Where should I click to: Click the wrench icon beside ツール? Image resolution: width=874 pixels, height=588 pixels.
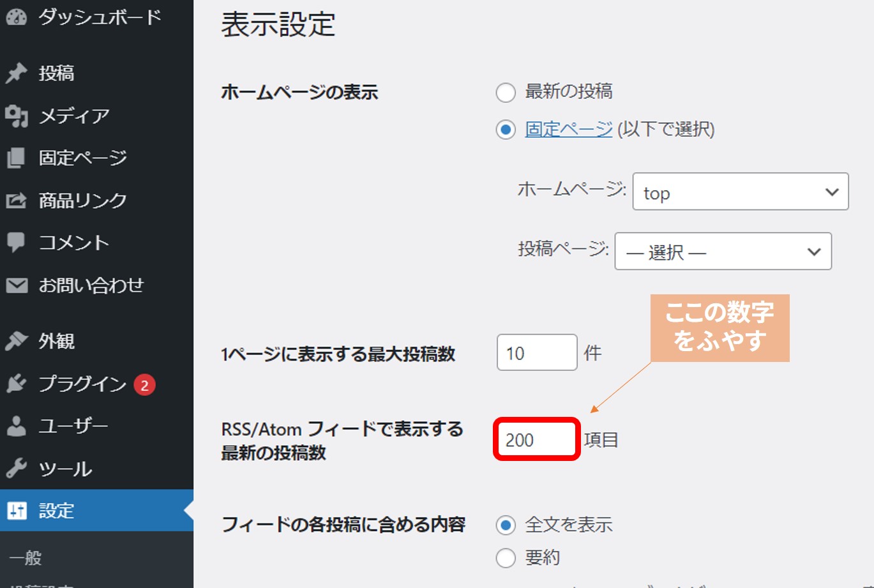coord(17,469)
